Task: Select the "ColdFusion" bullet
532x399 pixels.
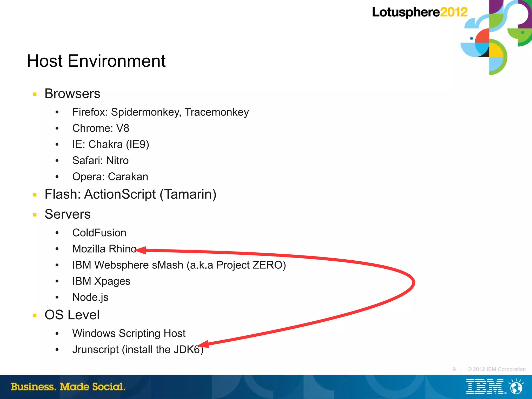Action: click(99, 233)
